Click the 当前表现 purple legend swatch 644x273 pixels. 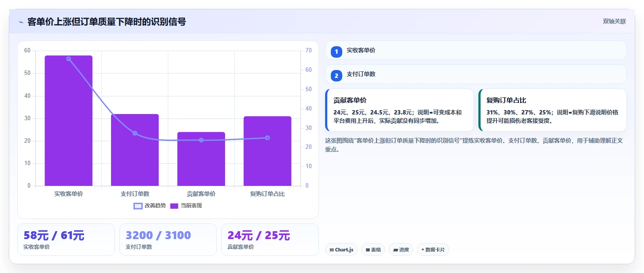[x=174, y=206]
